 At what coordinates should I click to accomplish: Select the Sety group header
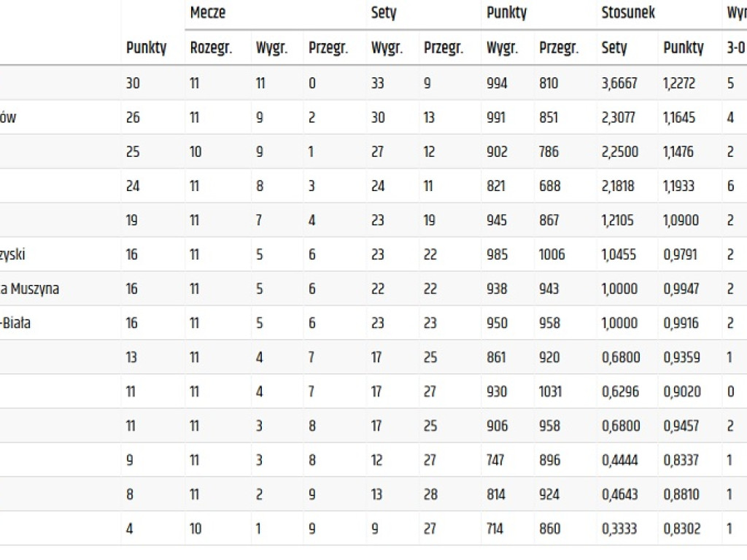(384, 12)
